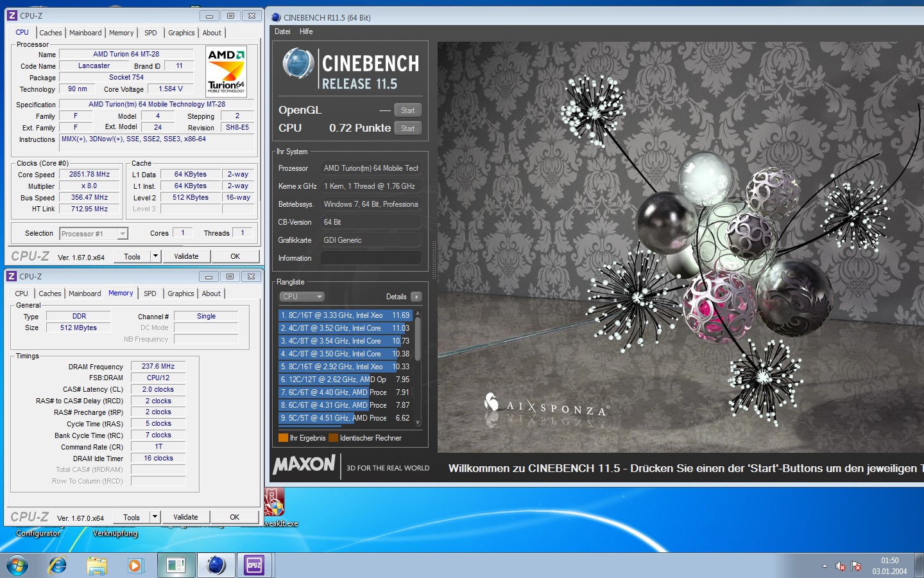This screenshot has width=924, height=578.
Task: Click Memory Size value 512 MBytes
Action: pyautogui.click(x=78, y=328)
